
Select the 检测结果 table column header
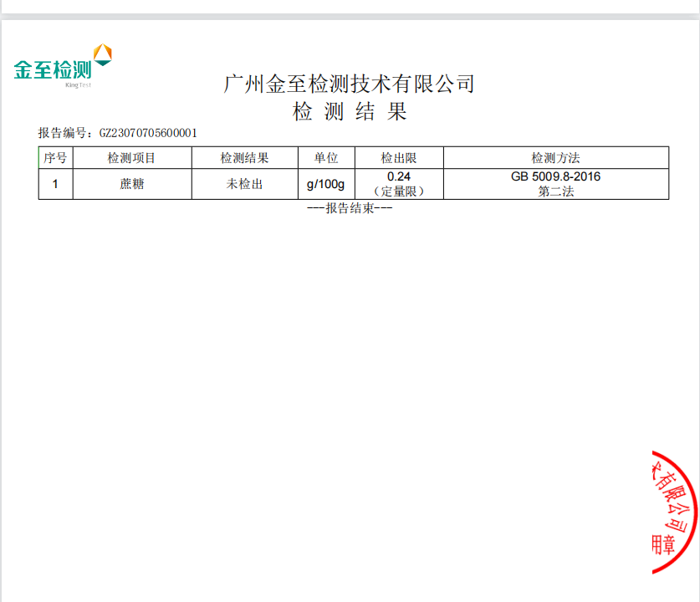[x=244, y=158]
